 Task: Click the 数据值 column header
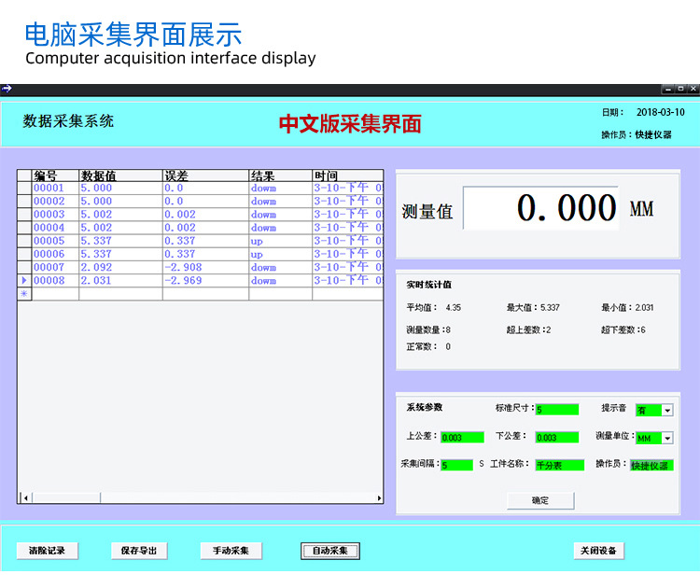pyautogui.click(x=120, y=175)
